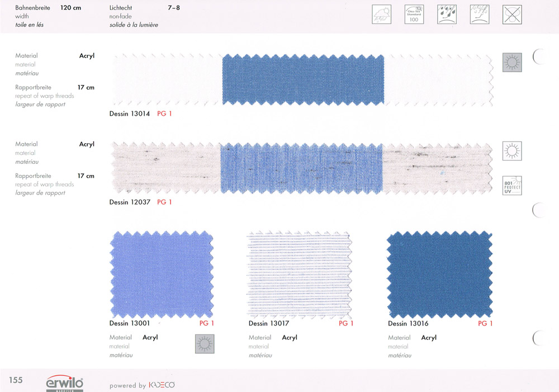Click the speckled right section of Dessin 12037
This screenshot has width=559, height=392.
[438, 168]
